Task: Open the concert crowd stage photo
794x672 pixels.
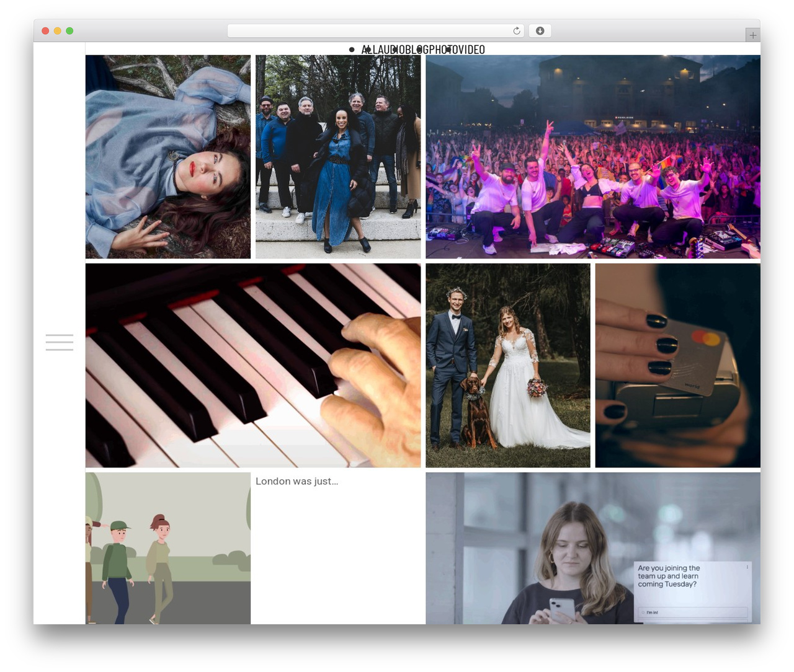Action: pyautogui.click(x=593, y=157)
